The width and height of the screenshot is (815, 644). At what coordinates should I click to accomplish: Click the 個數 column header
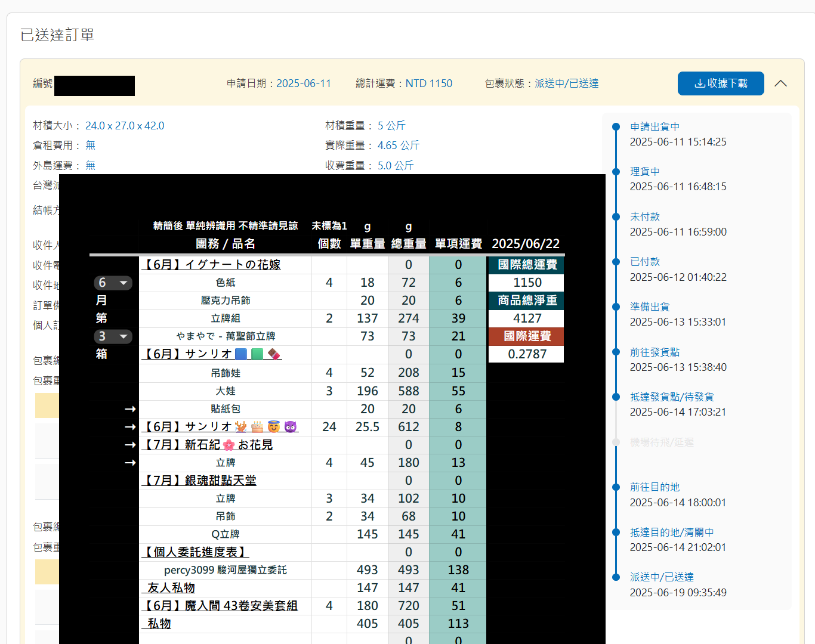[x=329, y=244]
